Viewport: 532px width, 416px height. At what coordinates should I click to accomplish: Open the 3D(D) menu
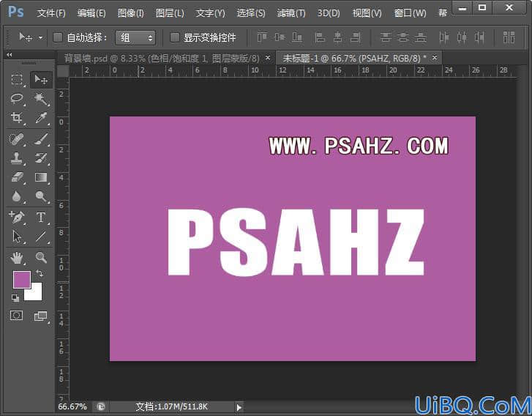(329, 13)
